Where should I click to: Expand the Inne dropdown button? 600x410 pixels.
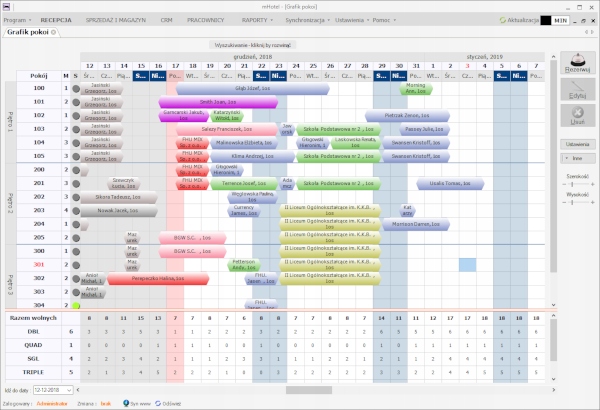[x=577, y=158]
